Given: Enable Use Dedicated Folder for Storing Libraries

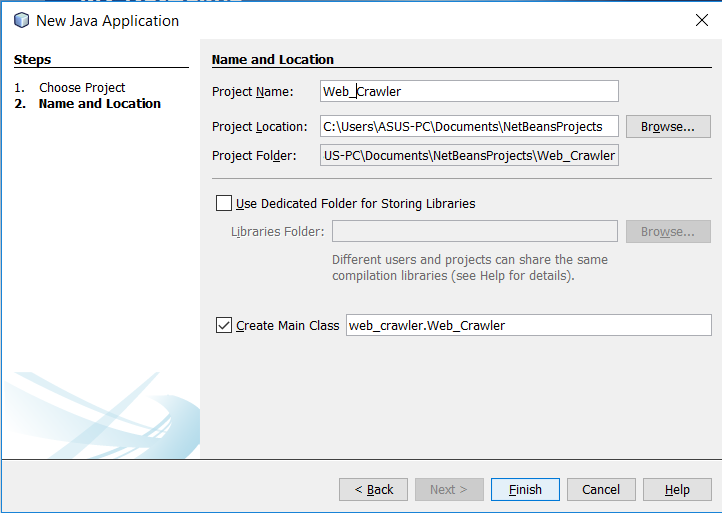Looking at the screenshot, I should point(224,203).
